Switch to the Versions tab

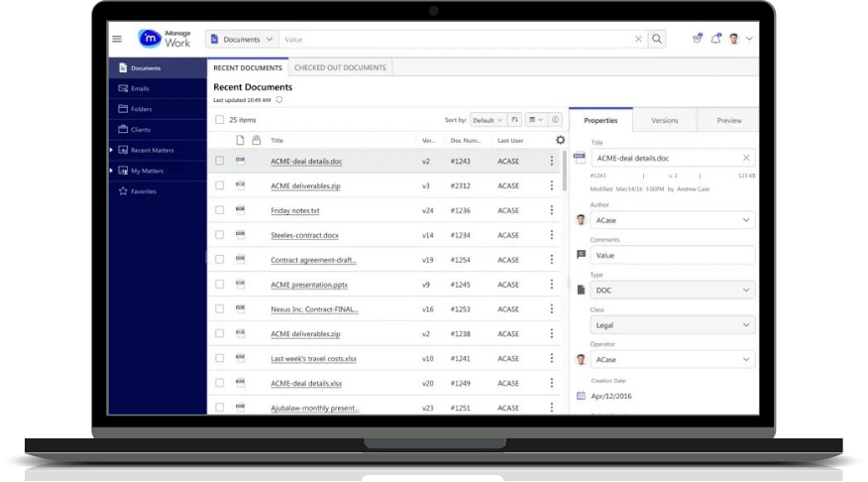coord(664,120)
